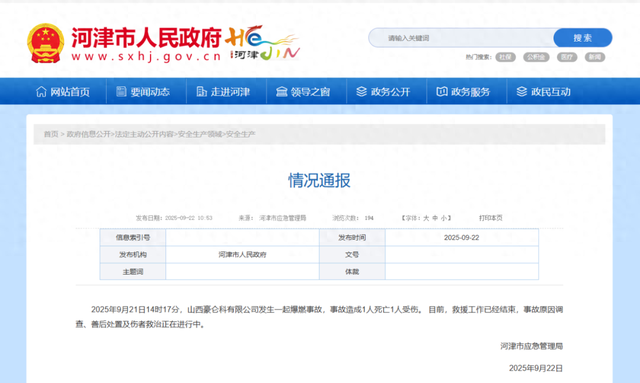The height and width of the screenshot is (383, 640).
Task: Click the 体裁 label cell
Action: [352, 272]
